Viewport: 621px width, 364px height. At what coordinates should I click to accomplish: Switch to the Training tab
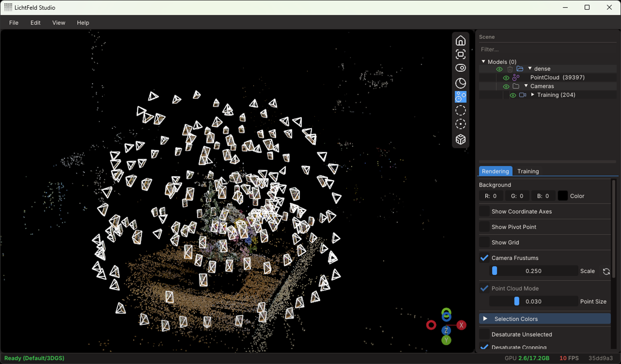coord(528,171)
